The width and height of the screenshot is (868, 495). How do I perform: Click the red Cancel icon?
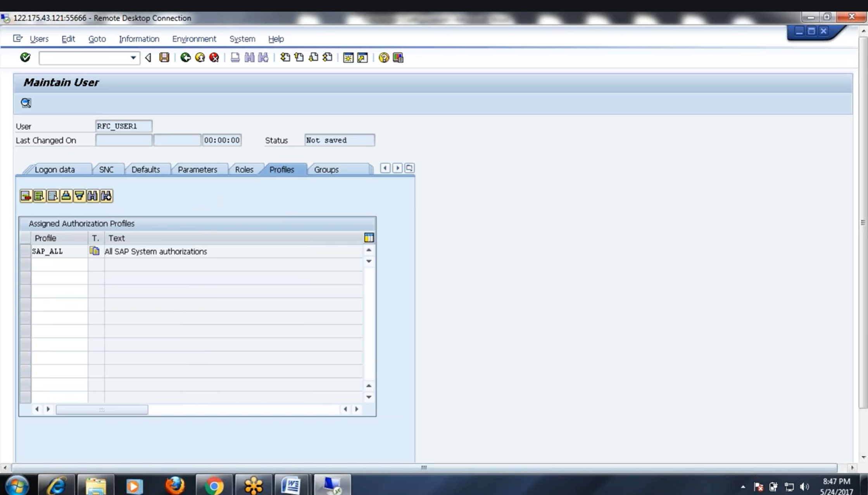[214, 57]
